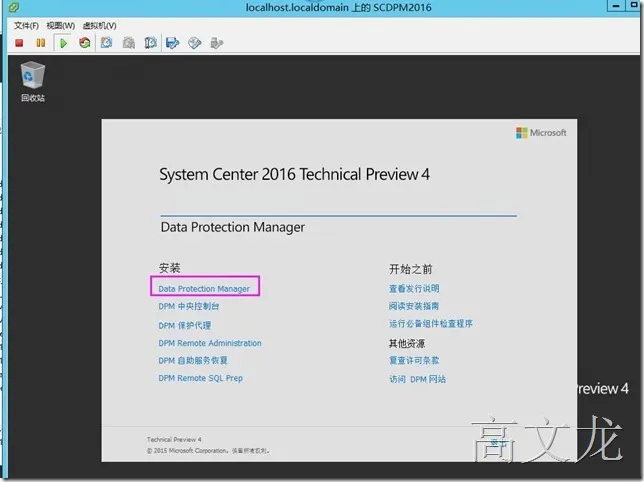Click the 访问 DPM 网站 link
This screenshot has height=482, width=644.
(x=418, y=379)
